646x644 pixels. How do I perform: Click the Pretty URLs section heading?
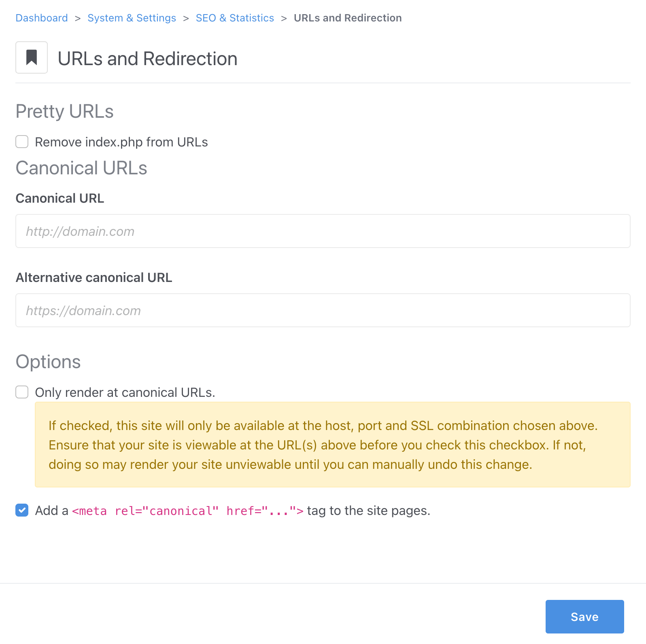coord(65,111)
